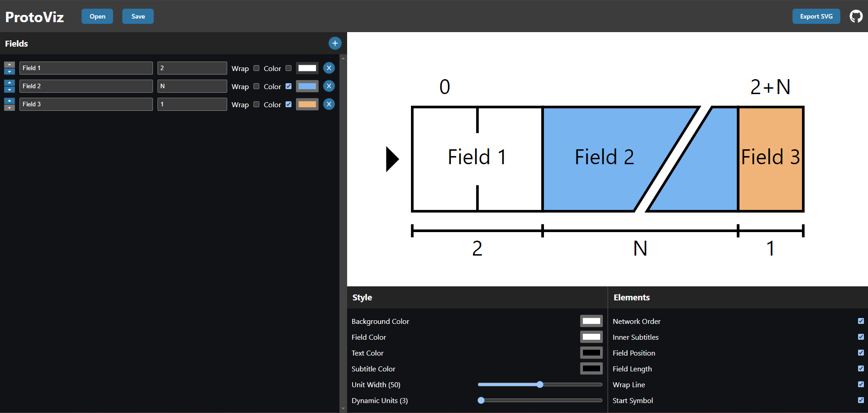Screen dimensions: 868x413
Task: Open Field 2 blue color swatch
Action: 307,86
